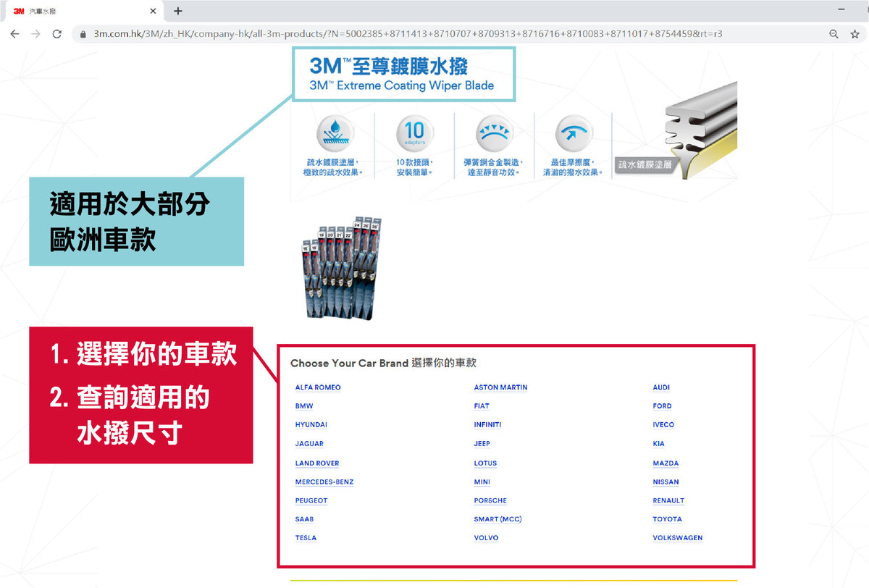The width and height of the screenshot is (869, 588).
Task: Click the zoom magnifier icon in address bar
Action: pos(834,34)
